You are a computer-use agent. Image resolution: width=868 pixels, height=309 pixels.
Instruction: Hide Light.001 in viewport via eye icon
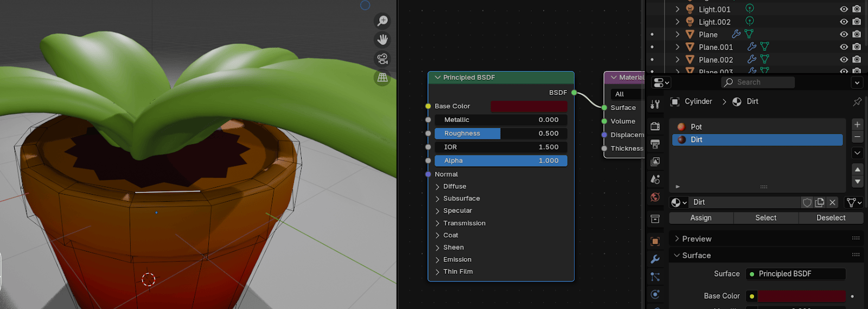click(844, 9)
